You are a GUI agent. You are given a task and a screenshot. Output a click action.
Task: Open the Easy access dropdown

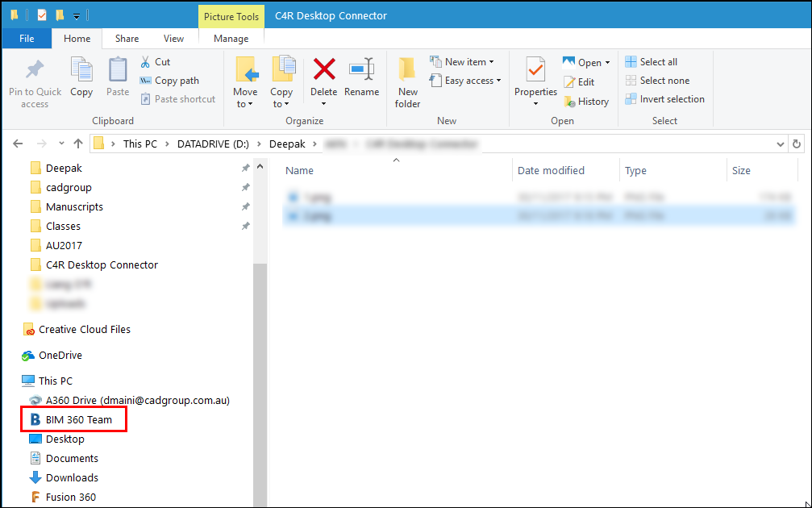(x=465, y=81)
